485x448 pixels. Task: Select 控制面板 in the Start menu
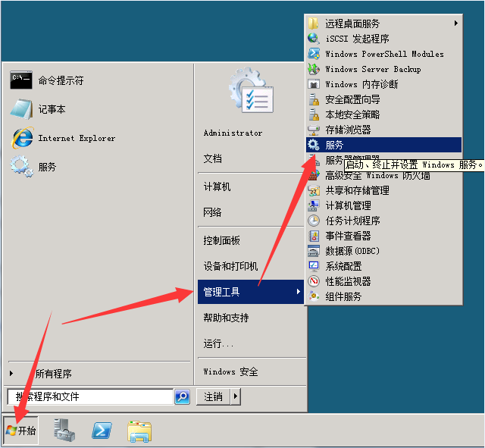tap(222, 240)
